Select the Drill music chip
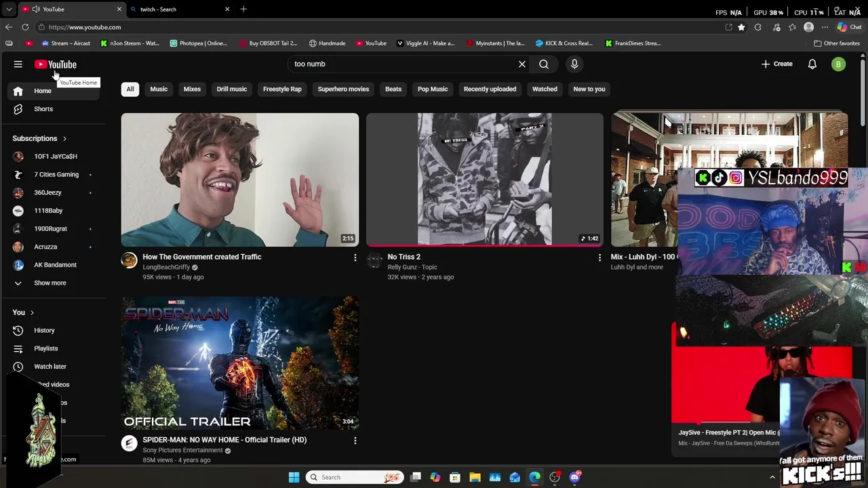 [232, 89]
